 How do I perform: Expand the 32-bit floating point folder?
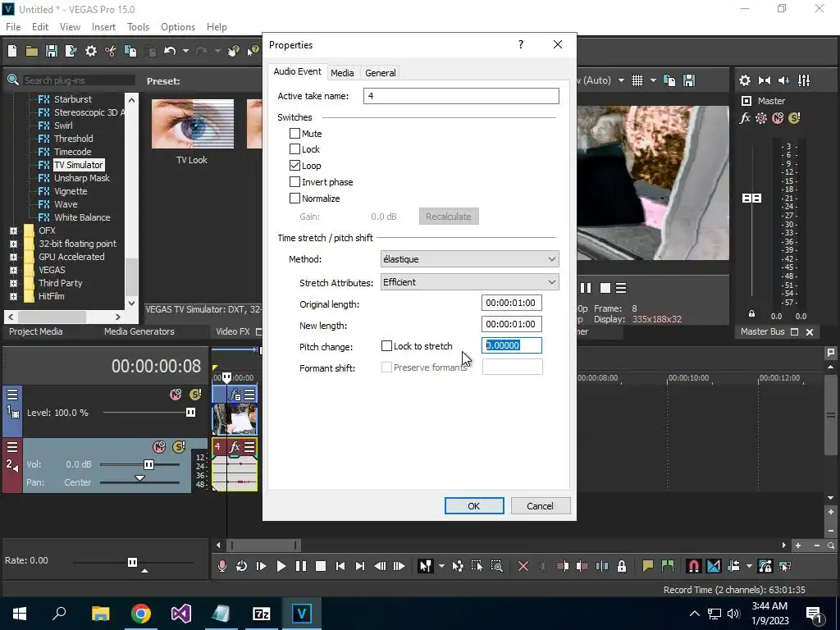click(13, 244)
